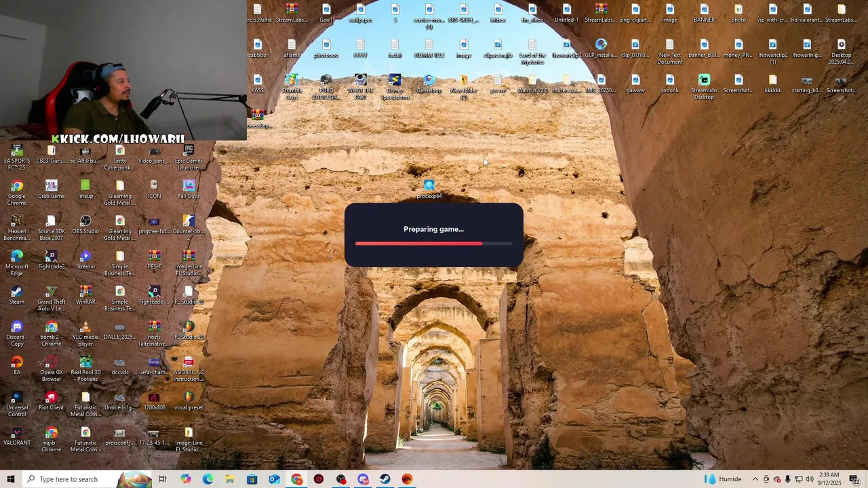This screenshot has width=868, height=488.
Task: Select the Fall Guys desktop icon
Action: pos(189,190)
